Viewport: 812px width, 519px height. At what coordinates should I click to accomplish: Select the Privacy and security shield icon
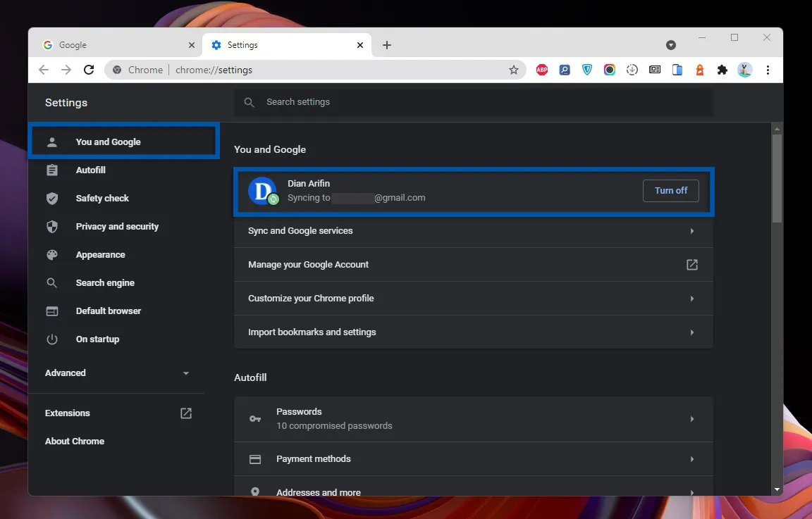coord(52,226)
